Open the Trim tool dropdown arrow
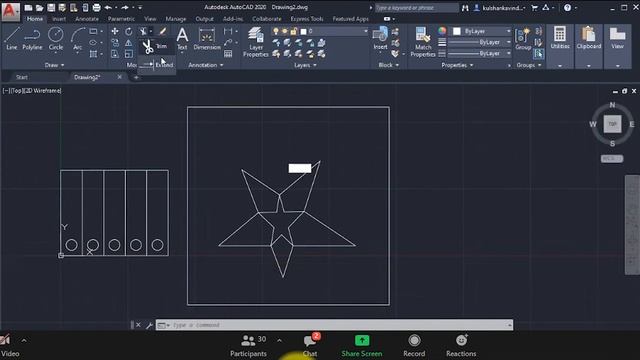This screenshot has height=360, width=640. (x=151, y=31)
